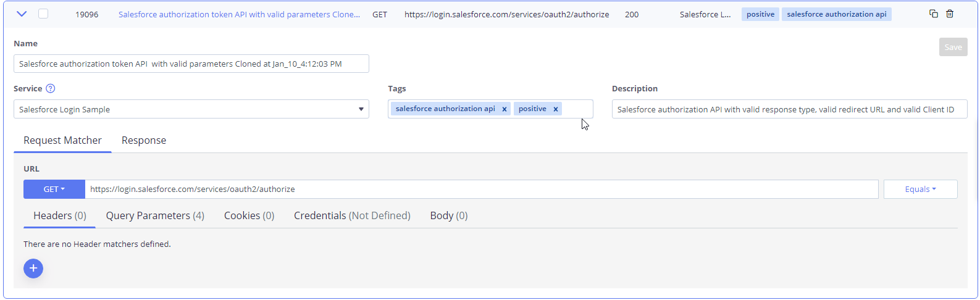Screen dimensions: 980x300
Task: Remove the salesforce authorization api tag
Action: coord(505,109)
